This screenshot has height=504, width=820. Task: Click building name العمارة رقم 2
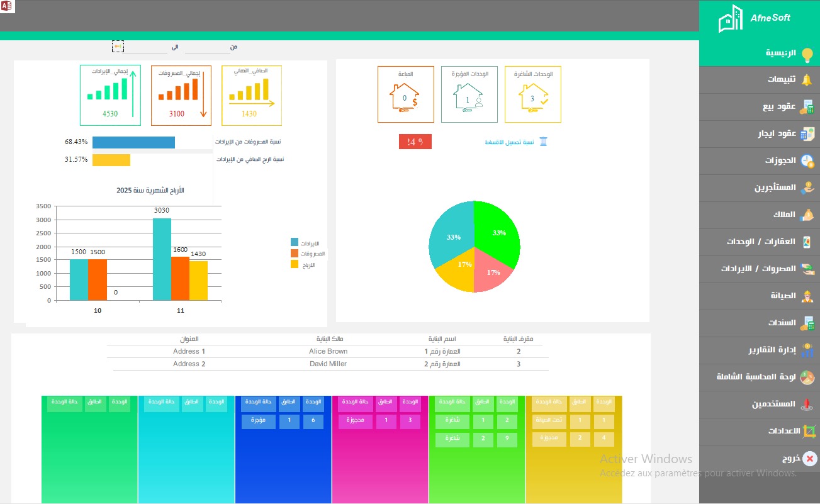pos(442,364)
